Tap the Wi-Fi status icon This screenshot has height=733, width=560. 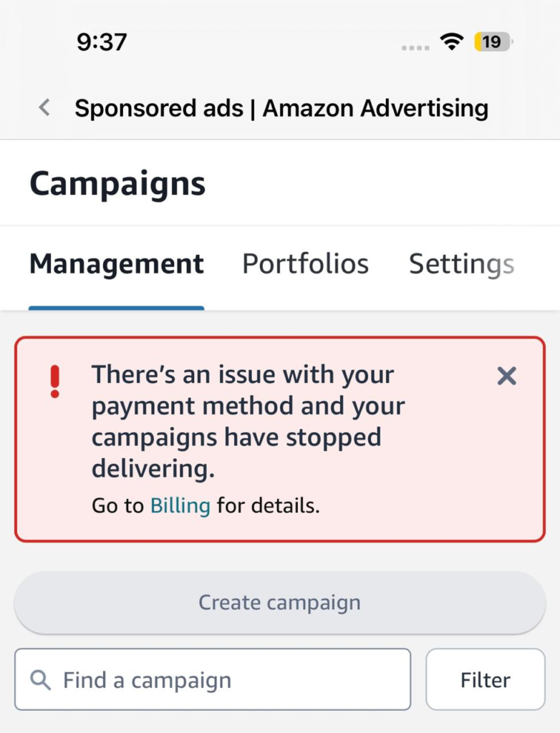(451, 42)
